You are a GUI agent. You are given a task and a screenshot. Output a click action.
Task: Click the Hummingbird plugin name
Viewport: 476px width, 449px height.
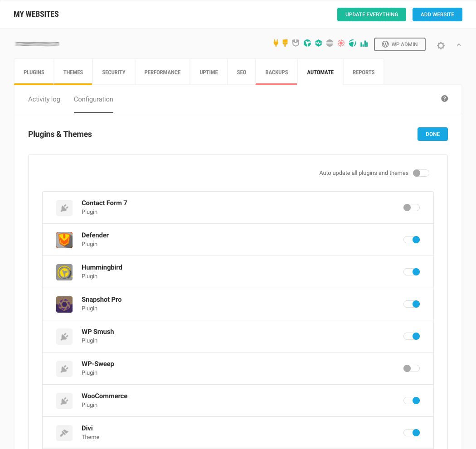pyautogui.click(x=102, y=267)
